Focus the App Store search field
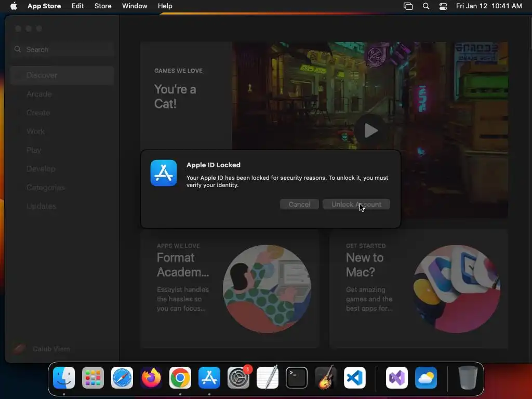 (x=62, y=49)
